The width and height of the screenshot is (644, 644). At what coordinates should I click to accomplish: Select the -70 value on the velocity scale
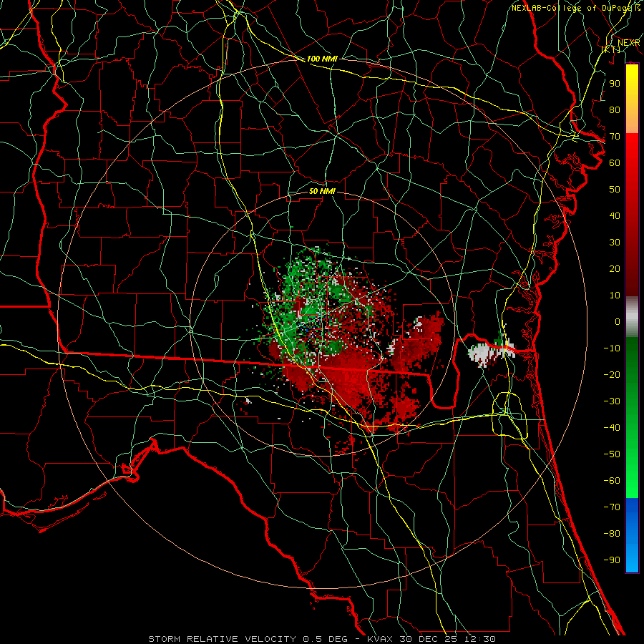click(612, 507)
